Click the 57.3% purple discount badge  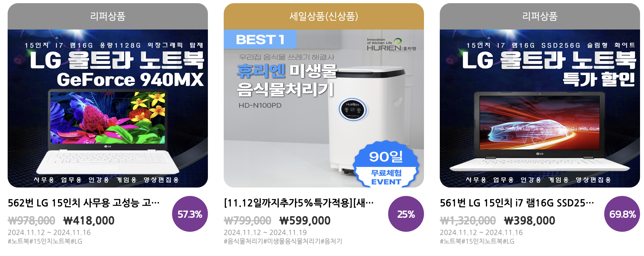tap(190, 214)
